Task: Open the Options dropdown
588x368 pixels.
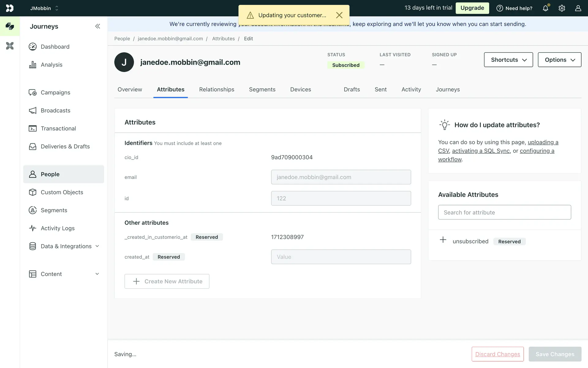Action: point(559,60)
